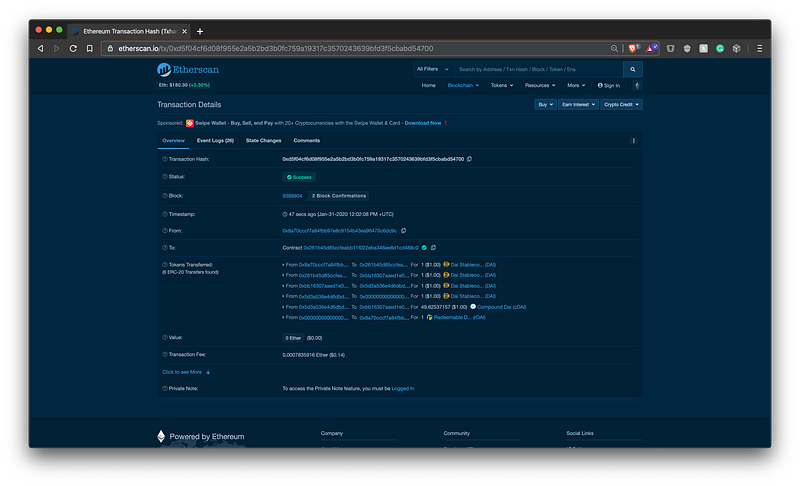Copy the From address to clipboard
Viewport: 800px width, 486px height.
click(x=403, y=231)
